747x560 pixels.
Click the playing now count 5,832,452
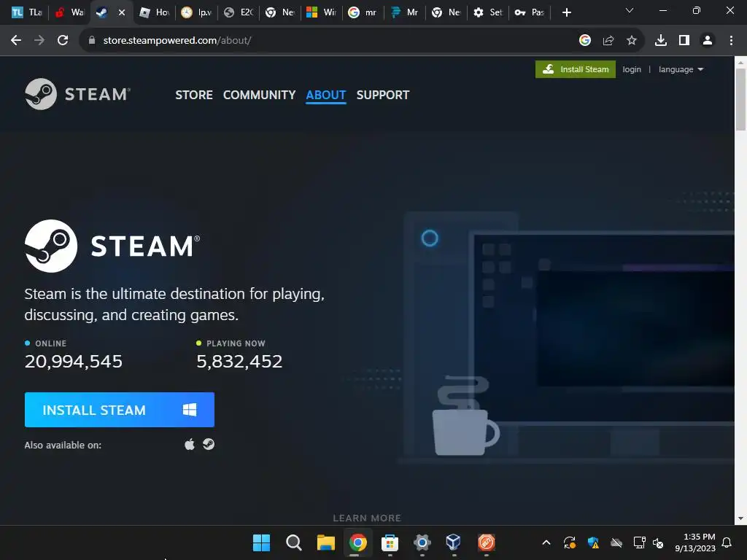pyautogui.click(x=239, y=362)
